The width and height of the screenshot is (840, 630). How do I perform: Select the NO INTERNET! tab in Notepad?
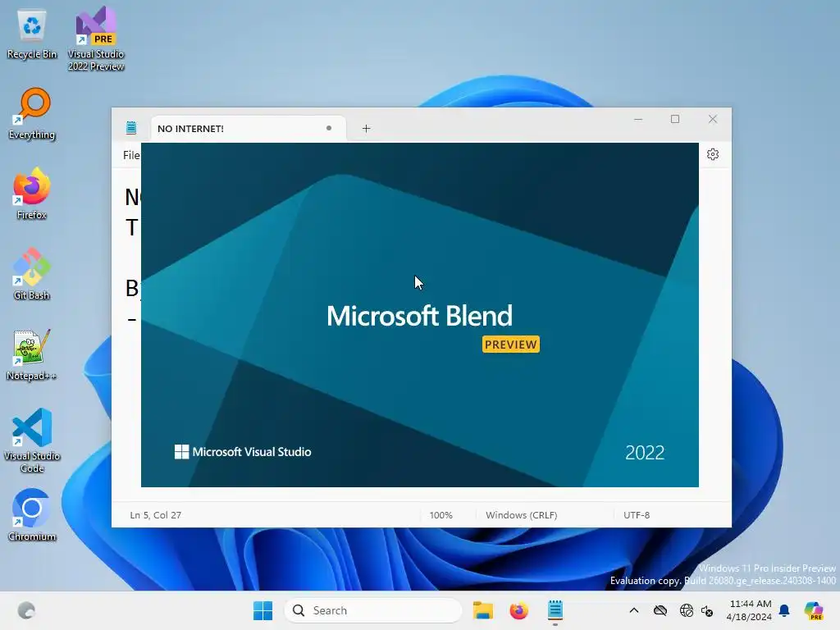pyautogui.click(x=249, y=129)
